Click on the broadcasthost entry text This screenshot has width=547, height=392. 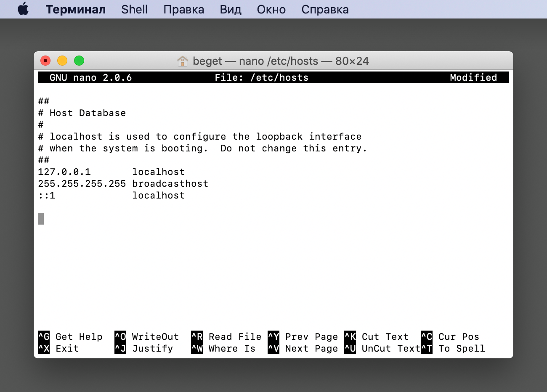point(170,184)
